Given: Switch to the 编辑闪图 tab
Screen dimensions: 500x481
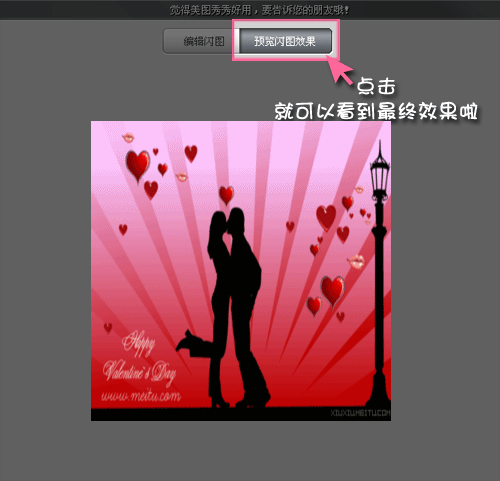Looking at the screenshot, I should pyautogui.click(x=201, y=41).
